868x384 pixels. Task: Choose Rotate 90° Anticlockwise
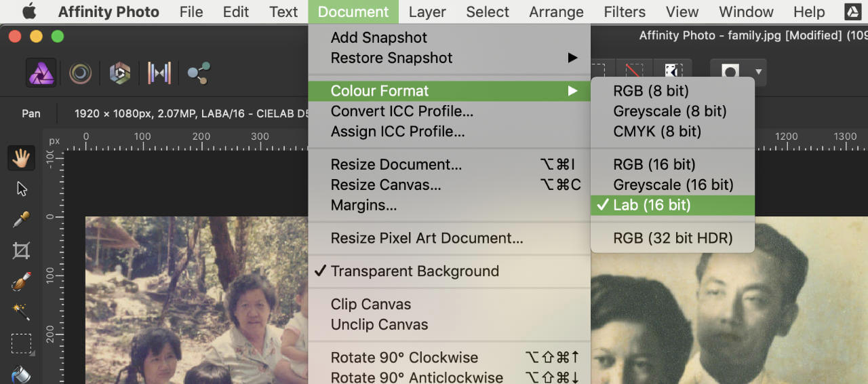[449, 377]
